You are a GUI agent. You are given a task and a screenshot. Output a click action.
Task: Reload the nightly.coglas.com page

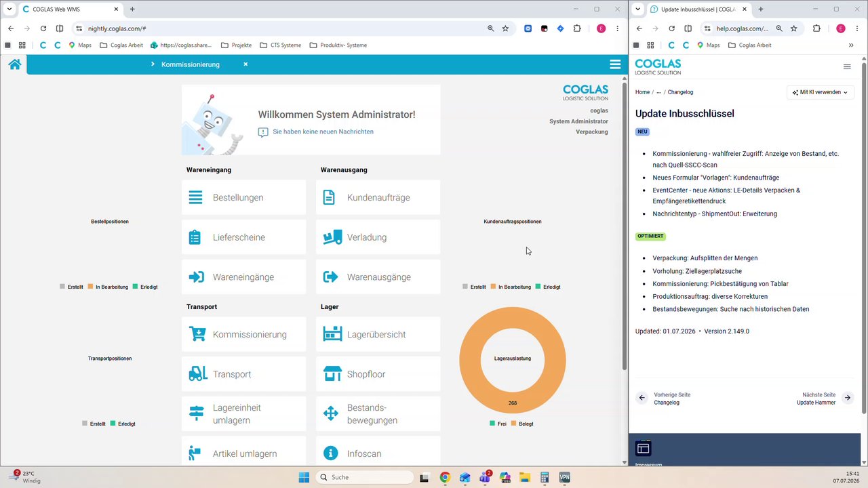point(43,28)
